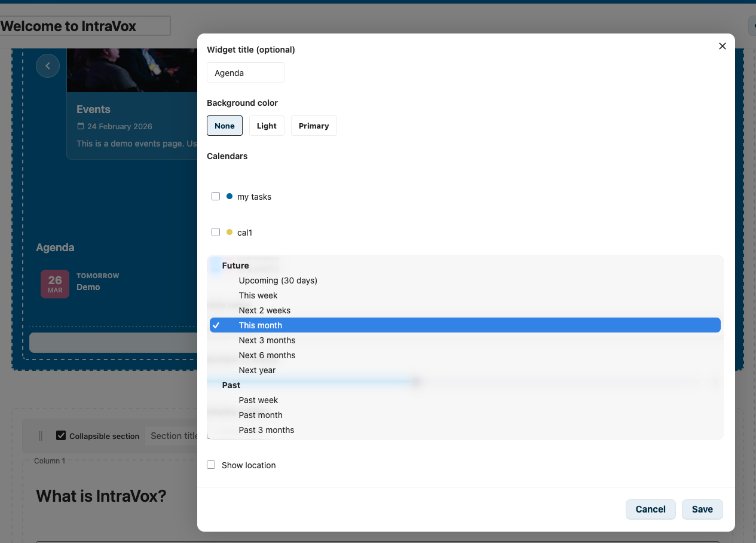Check the my tasks calendar checkbox

(216, 196)
